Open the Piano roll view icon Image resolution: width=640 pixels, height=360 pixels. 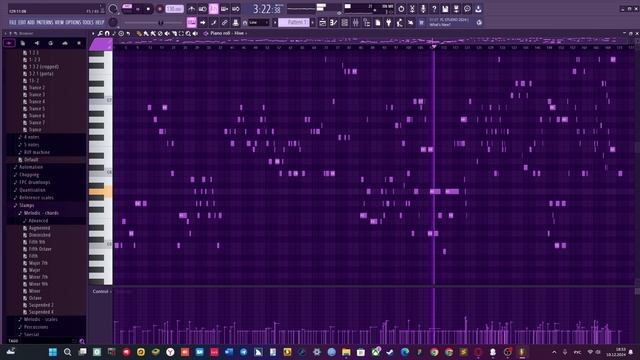pos(333,22)
